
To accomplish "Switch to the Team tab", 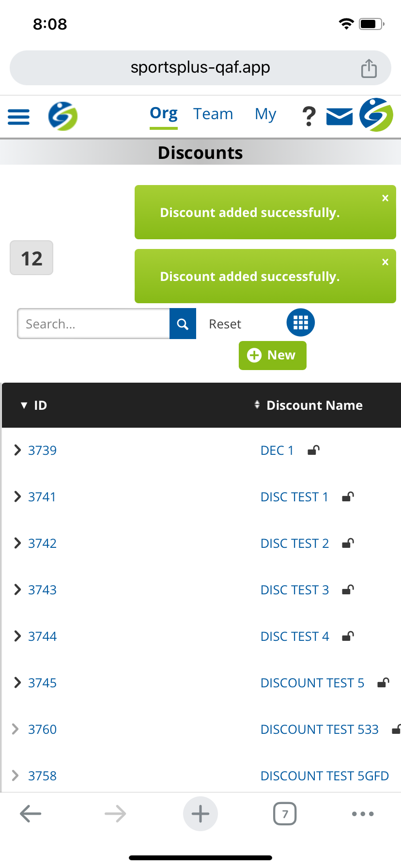I will [x=213, y=114].
